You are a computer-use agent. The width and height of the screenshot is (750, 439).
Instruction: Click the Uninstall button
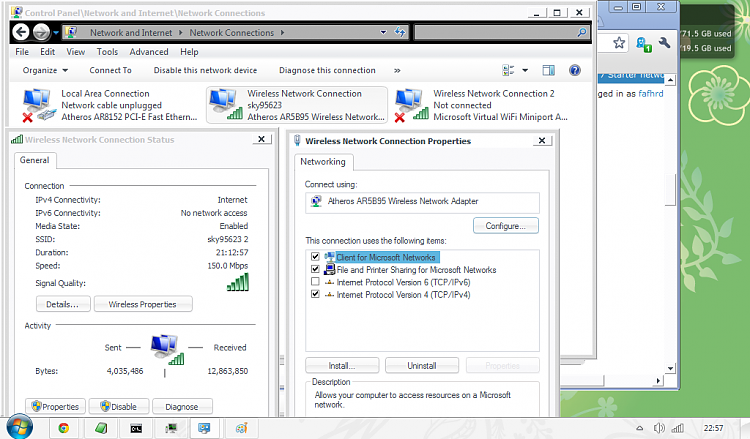pos(422,365)
